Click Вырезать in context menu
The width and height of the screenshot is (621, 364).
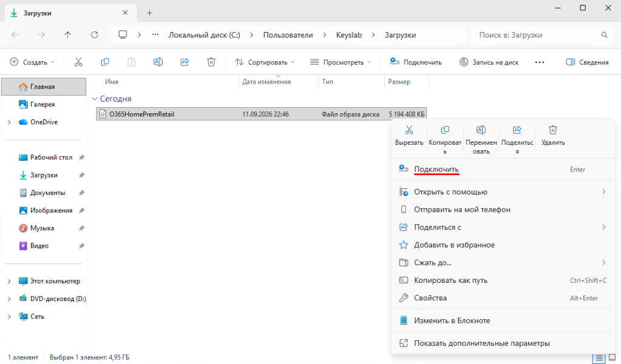(409, 136)
